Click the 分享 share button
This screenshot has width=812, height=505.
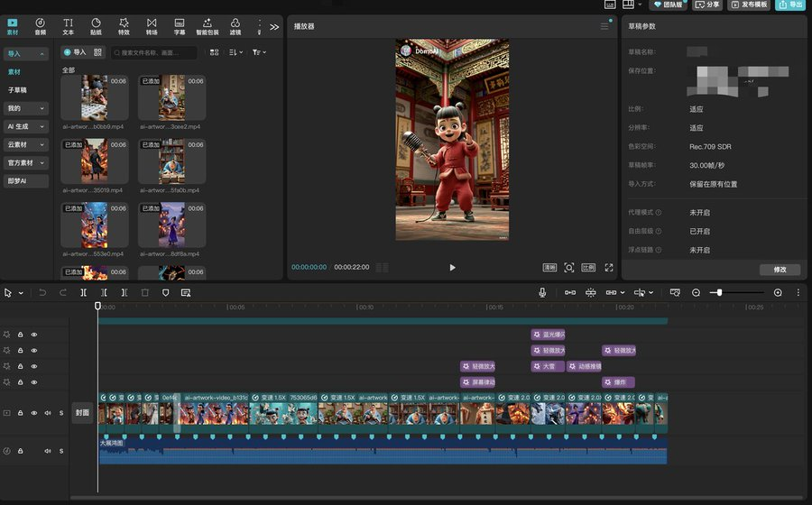[707, 5]
